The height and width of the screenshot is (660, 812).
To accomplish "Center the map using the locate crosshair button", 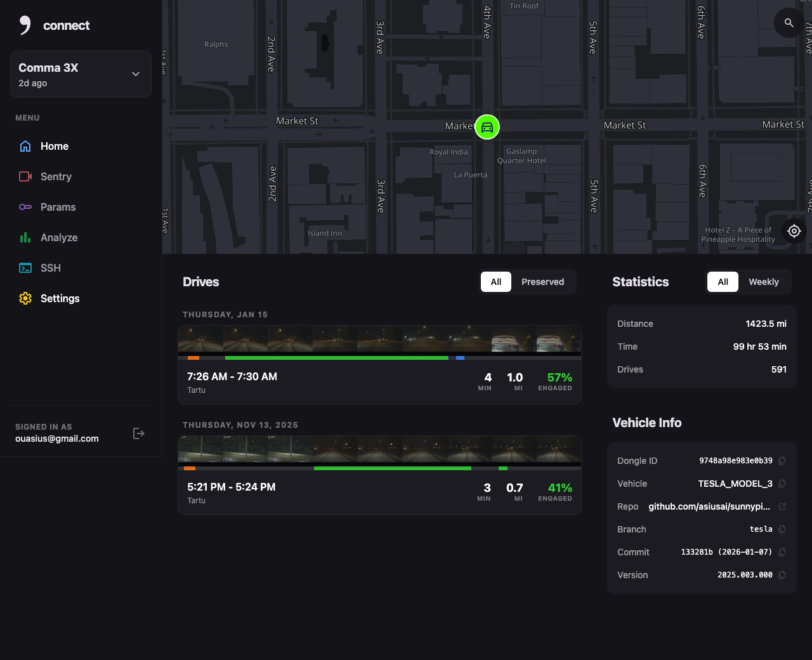I will pyautogui.click(x=794, y=231).
